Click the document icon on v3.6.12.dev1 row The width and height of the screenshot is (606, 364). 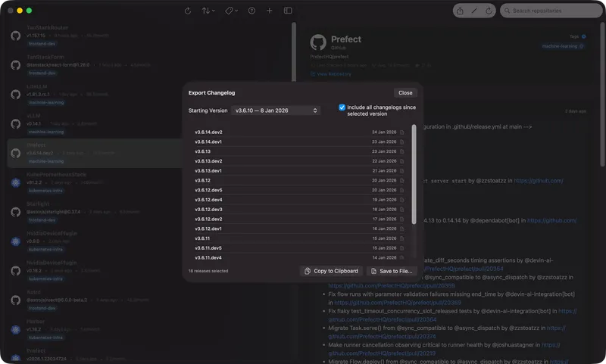click(402, 229)
